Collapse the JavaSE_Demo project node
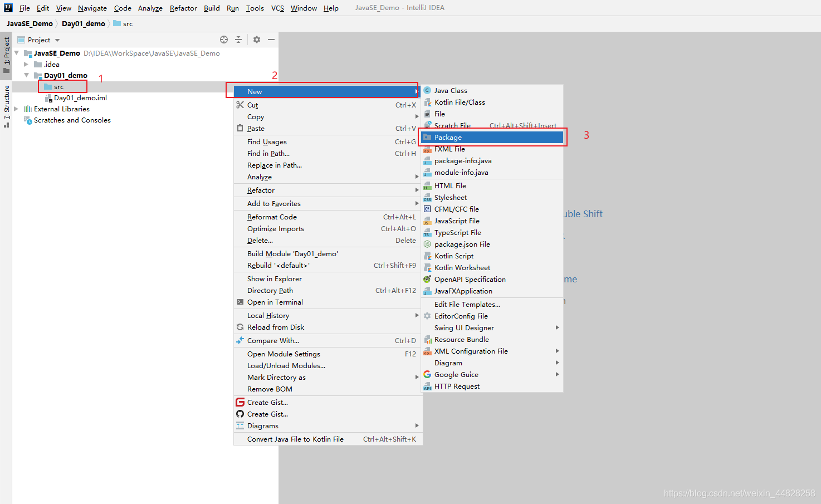Image resolution: width=821 pixels, height=504 pixels. [17, 53]
